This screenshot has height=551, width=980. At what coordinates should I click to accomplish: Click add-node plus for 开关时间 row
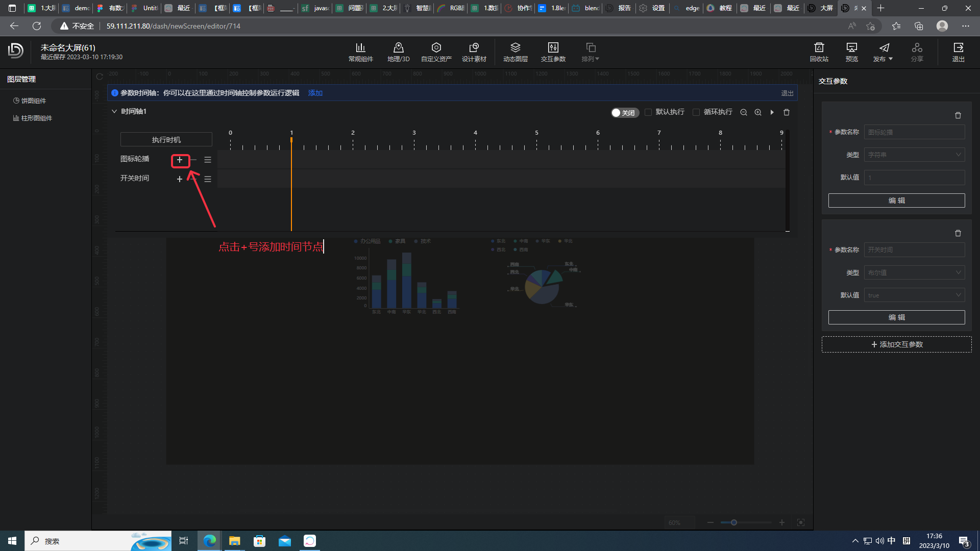click(180, 179)
